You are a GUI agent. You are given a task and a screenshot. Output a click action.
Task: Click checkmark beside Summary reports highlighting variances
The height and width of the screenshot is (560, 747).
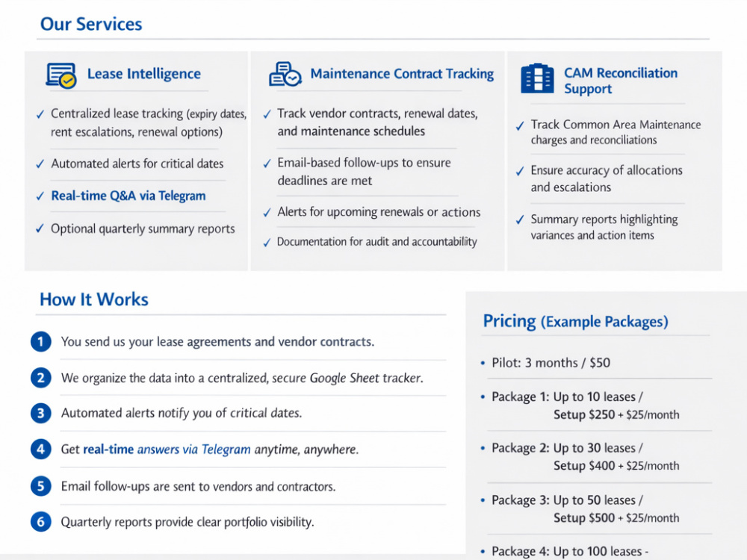(x=520, y=220)
